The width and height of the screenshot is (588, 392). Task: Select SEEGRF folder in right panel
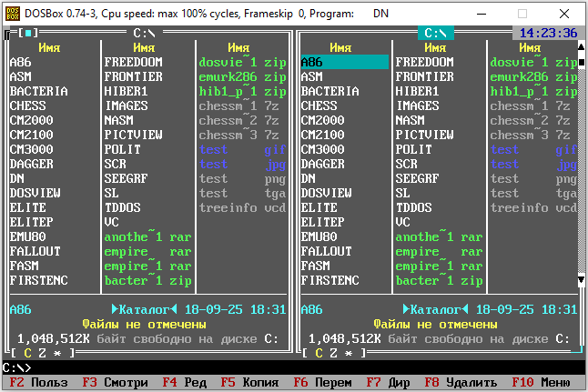pos(418,178)
